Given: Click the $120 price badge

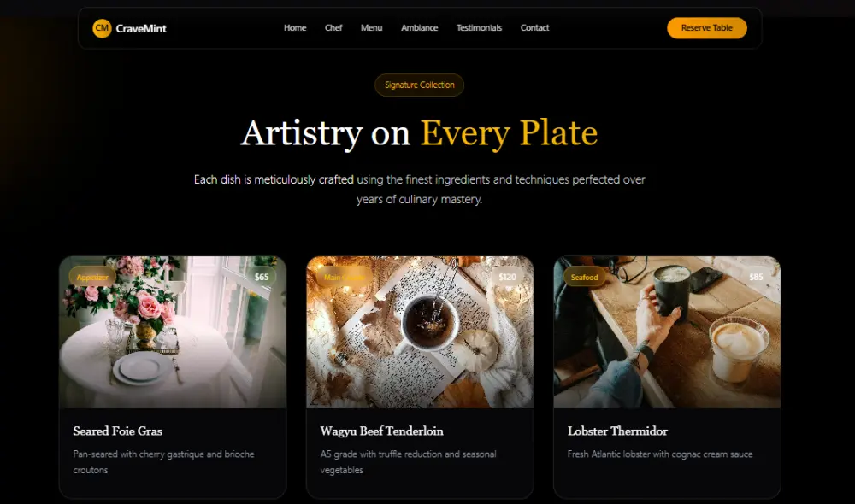Looking at the screenshot, I should (x=508, y=277).
